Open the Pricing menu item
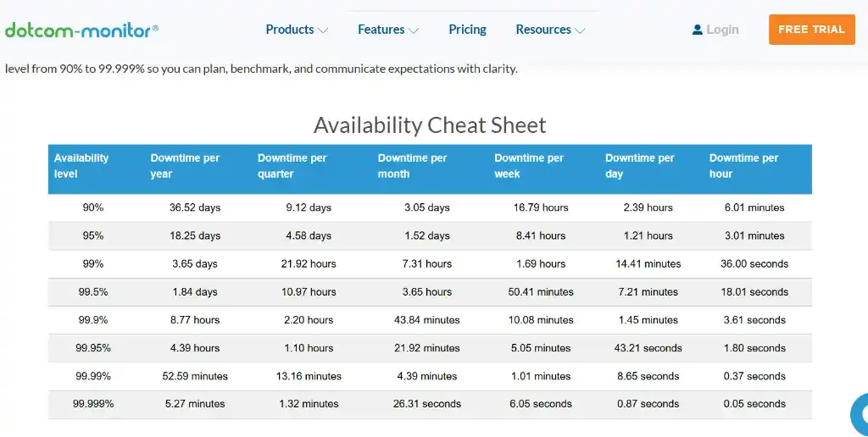 click(467, 30)
